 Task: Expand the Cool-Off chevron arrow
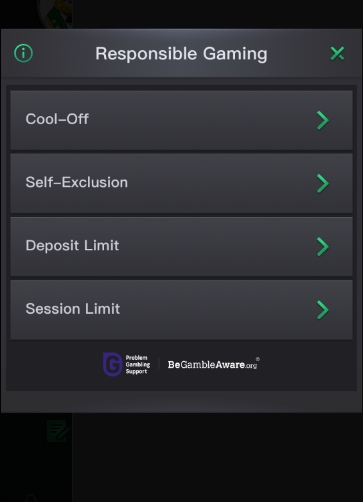(x=323, y=120)
